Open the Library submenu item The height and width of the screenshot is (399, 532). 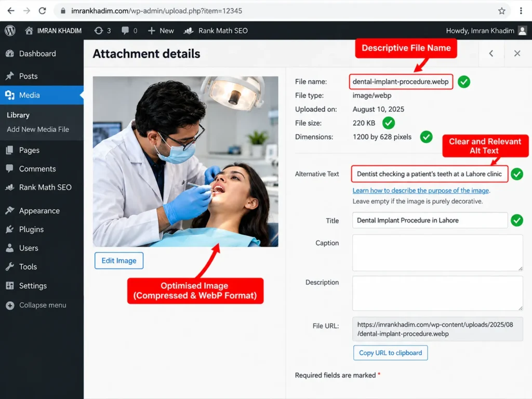click(18, 115)
